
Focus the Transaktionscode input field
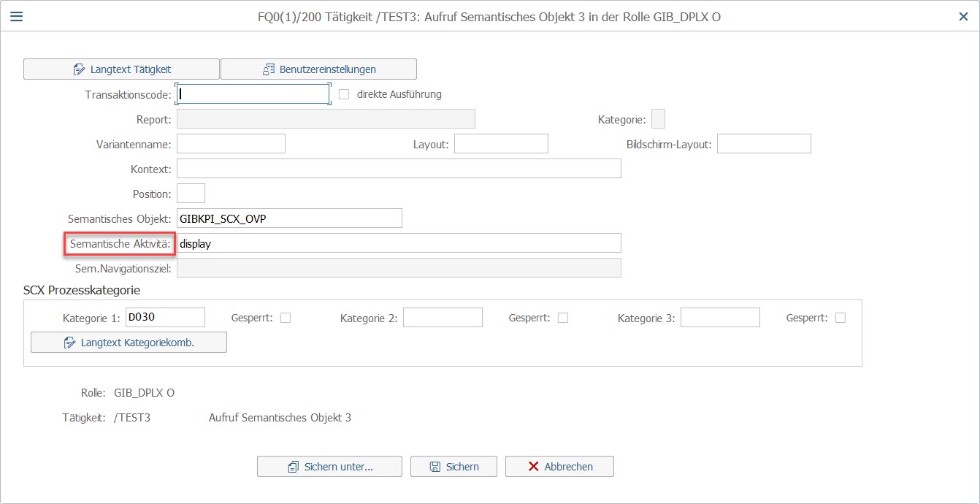pyautogui.click(x=253, y=94)
